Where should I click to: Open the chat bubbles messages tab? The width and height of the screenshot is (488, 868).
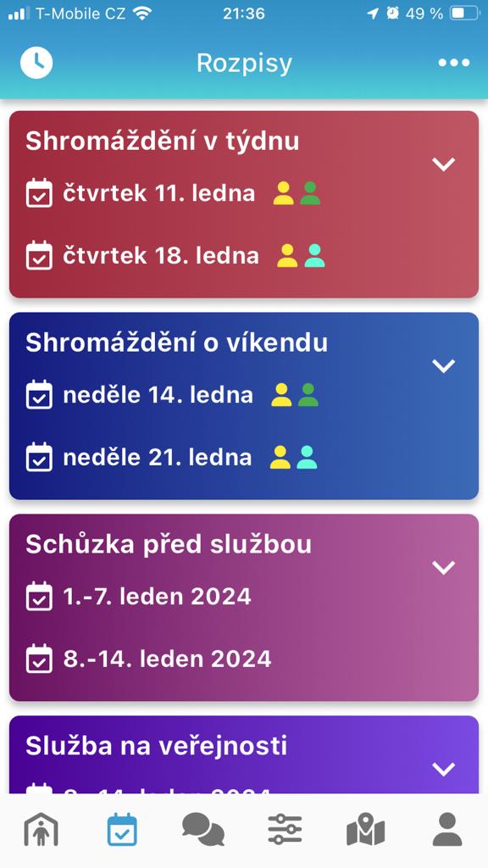point(203,829)
